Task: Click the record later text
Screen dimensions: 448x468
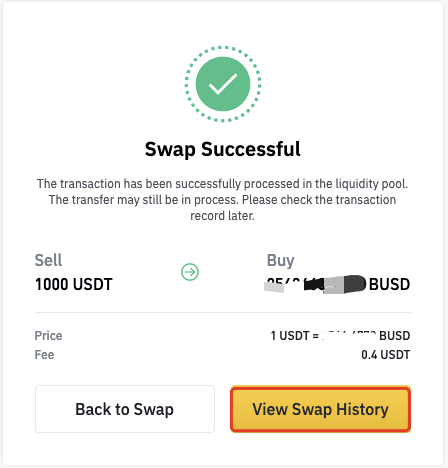Action: [x=222, y=216]
